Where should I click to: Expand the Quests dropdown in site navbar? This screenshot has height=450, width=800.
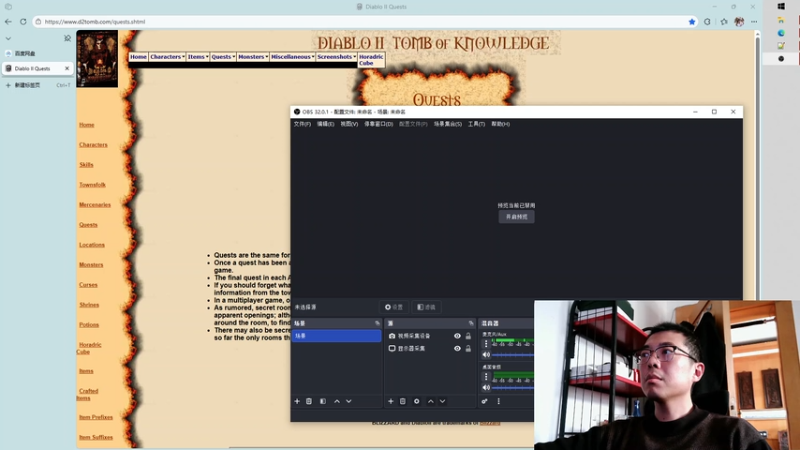pyautogui.click(x=223, y=57)
